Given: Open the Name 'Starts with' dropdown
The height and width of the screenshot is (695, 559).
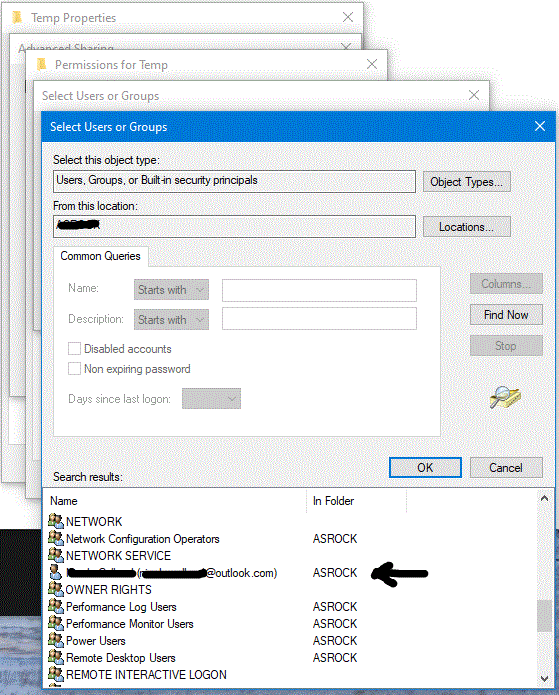Looking at the screenshot, I should [x=171, y=290].
